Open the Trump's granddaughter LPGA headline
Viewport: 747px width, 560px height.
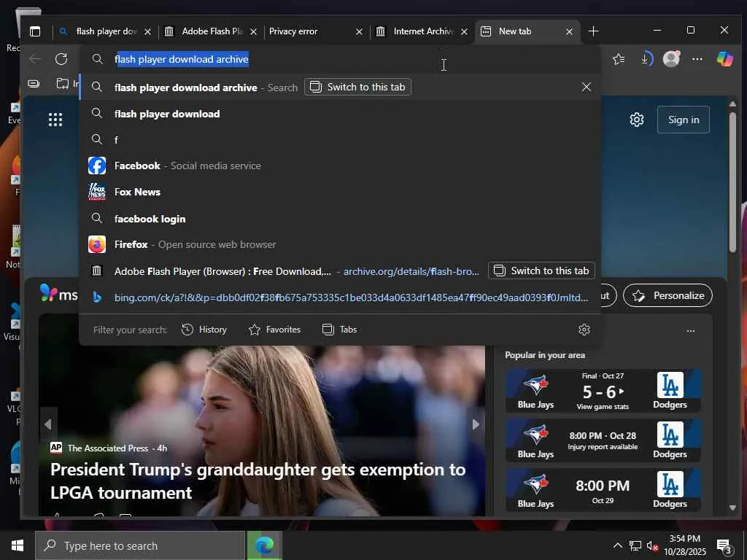(258, 481)
